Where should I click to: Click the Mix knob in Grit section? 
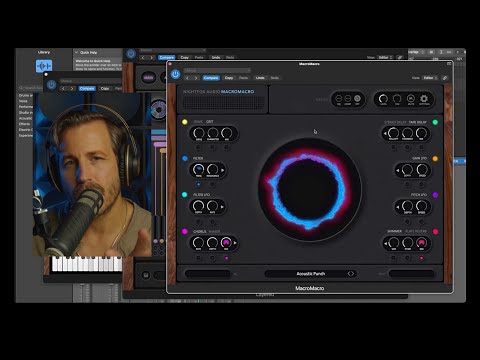click(227, 133)
